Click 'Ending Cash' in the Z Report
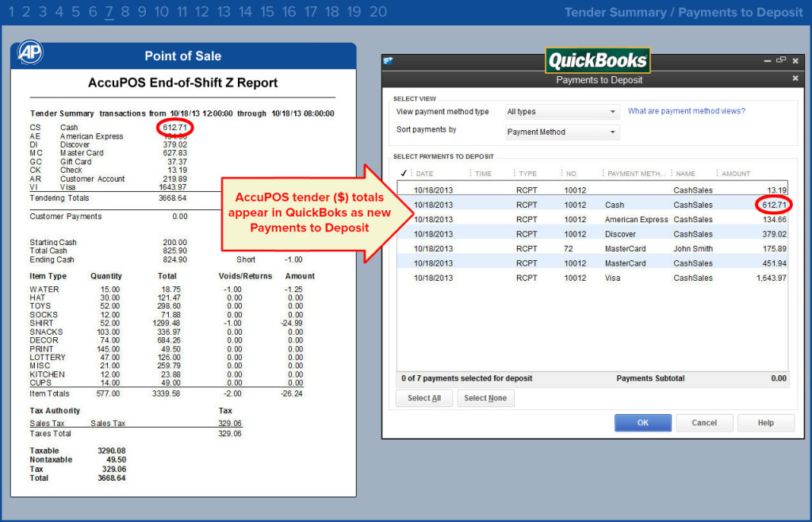The width and height of the screenshot is (812, 522). 52,259
